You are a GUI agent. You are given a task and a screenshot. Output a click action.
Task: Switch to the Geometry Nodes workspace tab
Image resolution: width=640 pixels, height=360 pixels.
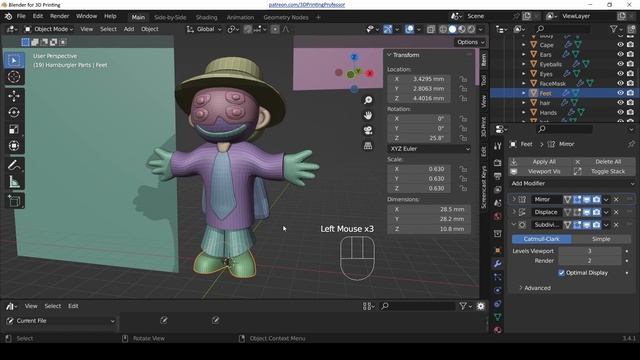click(286, 17)
